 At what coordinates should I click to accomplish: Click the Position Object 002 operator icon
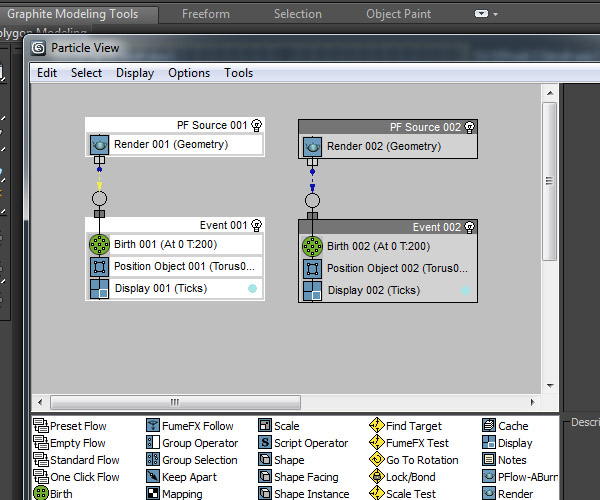click(312, 269)
